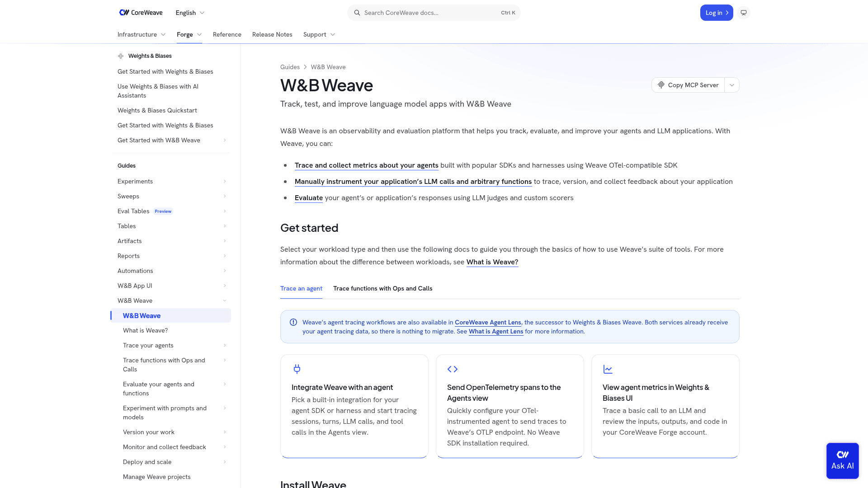Click the plug icon on Integrate Weave card
Image resolution: width=868 pixels, height=488 pixels.
pos(297,369)
